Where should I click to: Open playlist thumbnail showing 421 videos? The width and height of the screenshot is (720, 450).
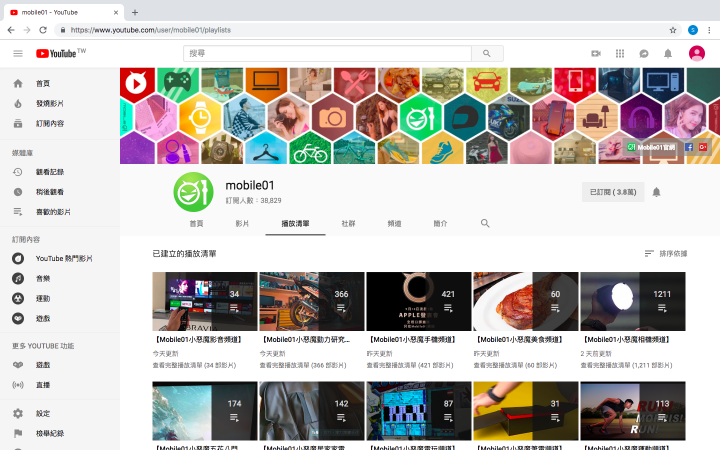click(419, 301)
